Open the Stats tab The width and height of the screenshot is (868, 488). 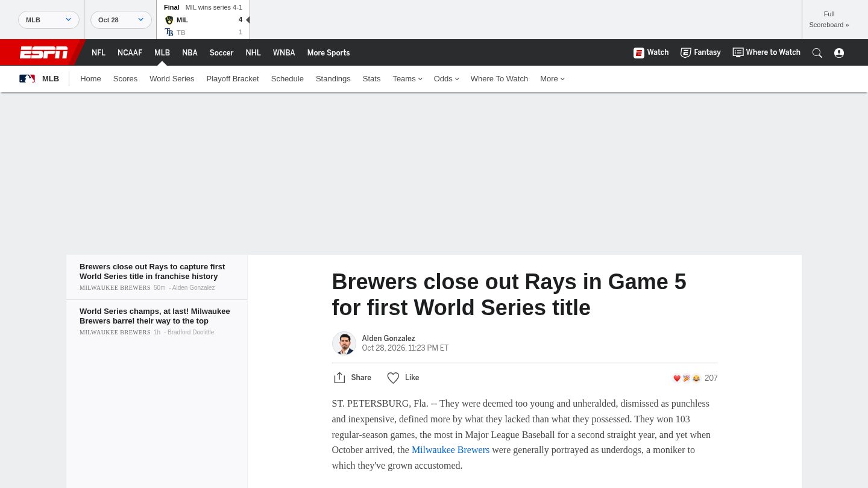click(x=371, y=79)
